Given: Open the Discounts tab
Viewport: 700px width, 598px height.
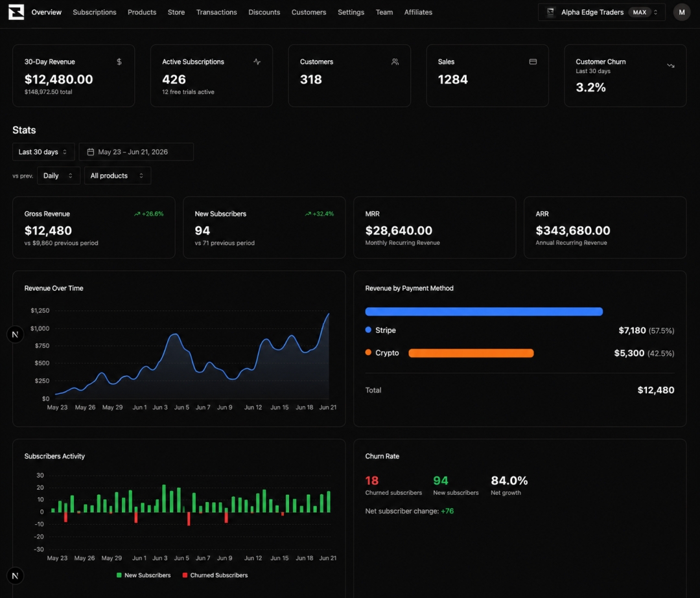Looking at the screenshot, I should click(x=264, y=12).
